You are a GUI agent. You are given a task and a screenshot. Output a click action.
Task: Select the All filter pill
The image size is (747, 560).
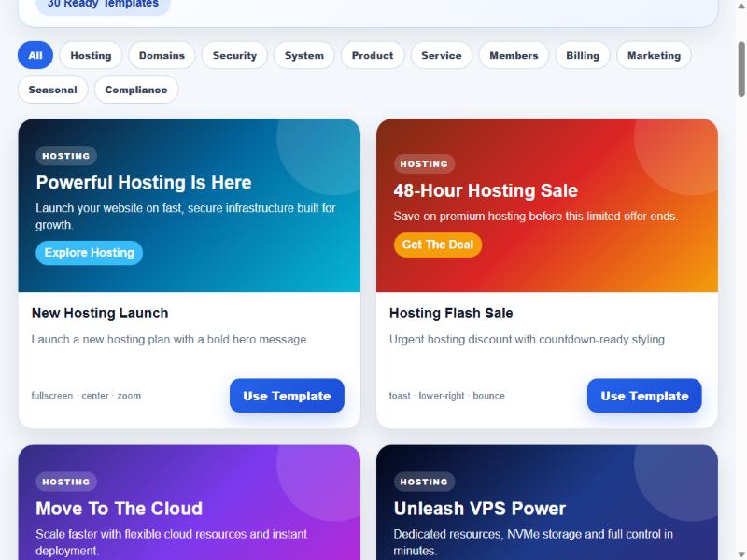click(35, 55)
